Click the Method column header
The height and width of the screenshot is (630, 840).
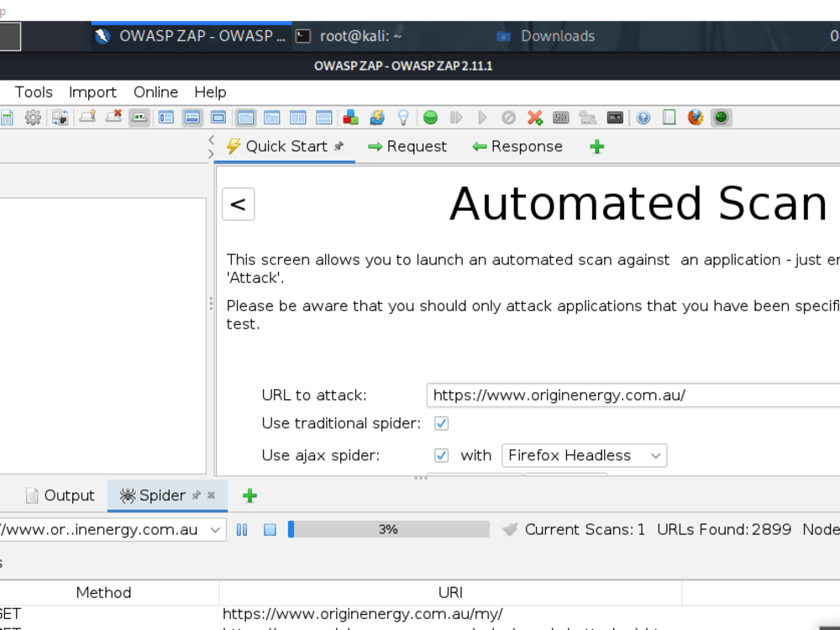coord(103,592)
